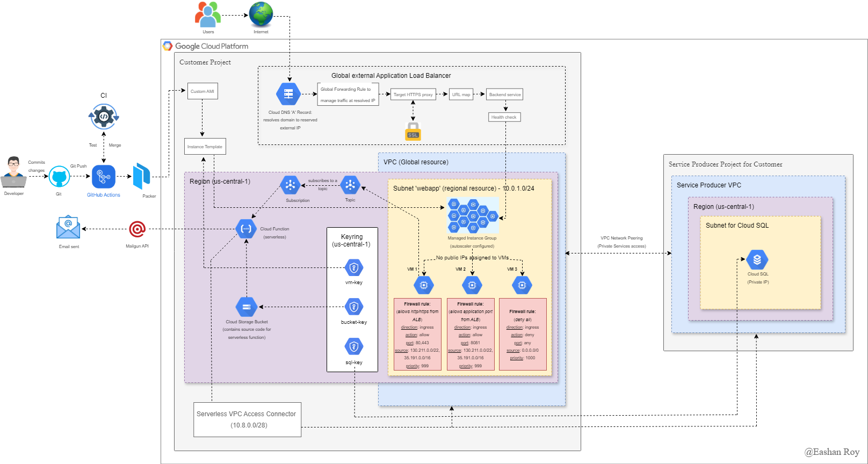868x464 pixels.
Task: Select the Backend service box
Action: point(505,95)
